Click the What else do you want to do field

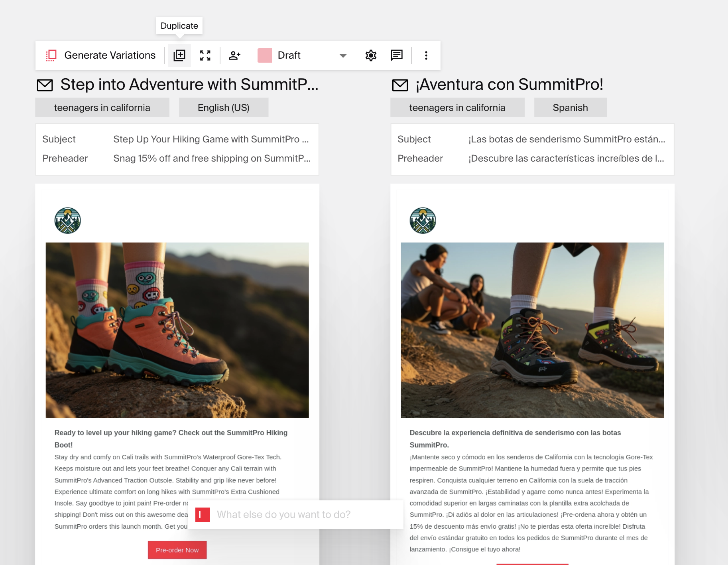coord(295,514)
